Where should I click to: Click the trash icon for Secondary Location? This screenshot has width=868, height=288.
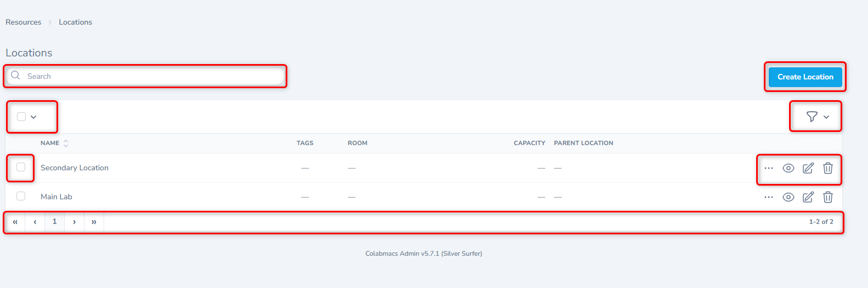click(x=827, y=168)
